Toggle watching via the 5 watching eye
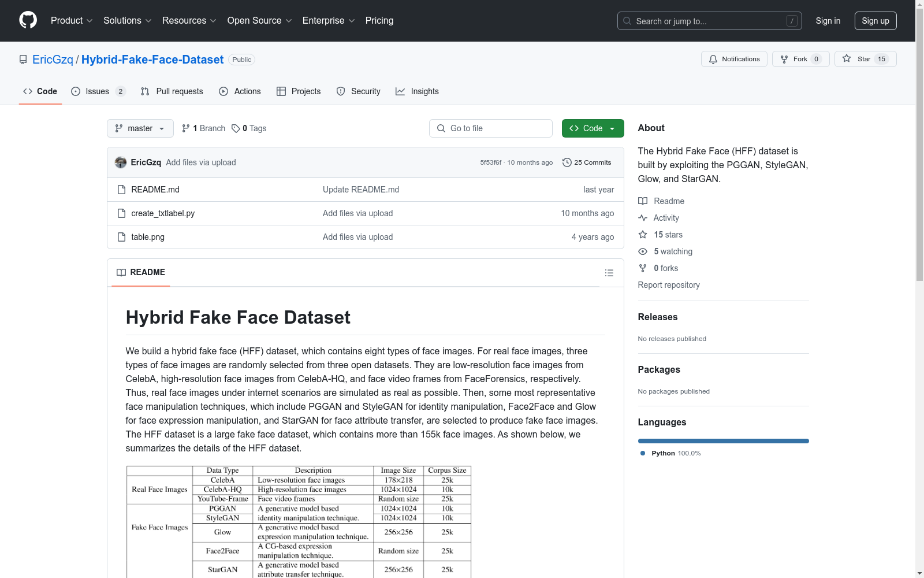 pos(643,251)
